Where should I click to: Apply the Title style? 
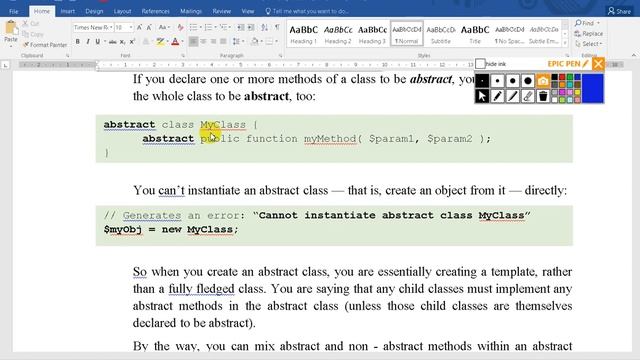475,34
